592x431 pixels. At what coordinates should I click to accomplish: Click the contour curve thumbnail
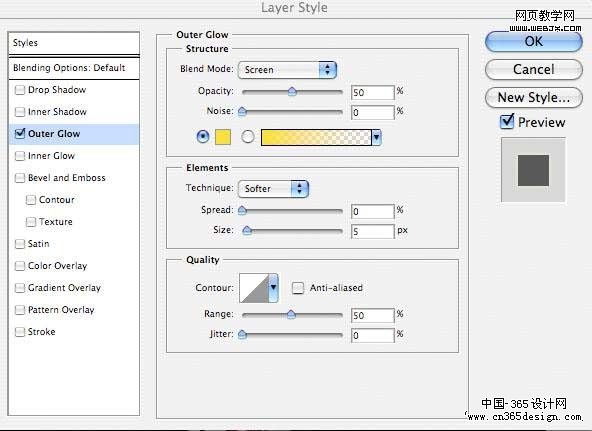254,288
